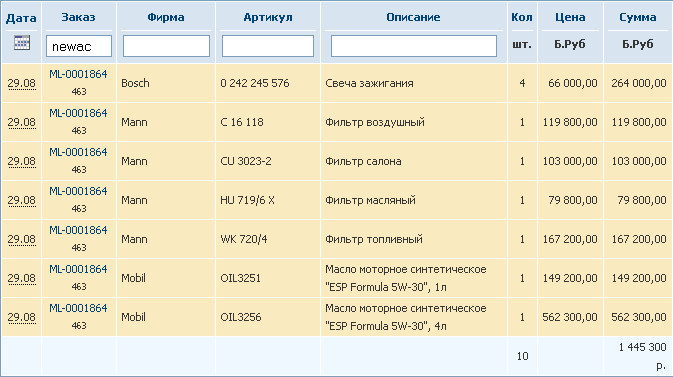673x377 pixels.
Task: Click the Описание column header
Action: pos(413,17)
